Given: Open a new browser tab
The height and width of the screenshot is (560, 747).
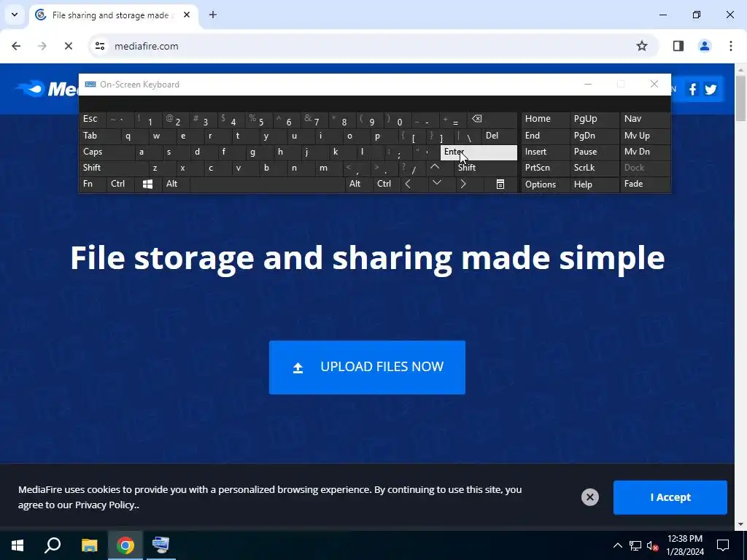Looking at the screenshot, I should coord(213,15).
